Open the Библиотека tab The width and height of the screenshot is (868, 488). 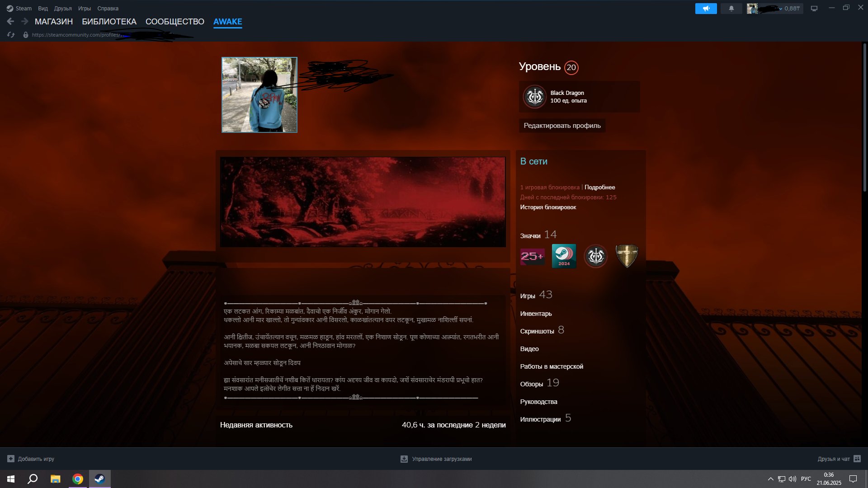pyautogui.click(x=109, y=22)
